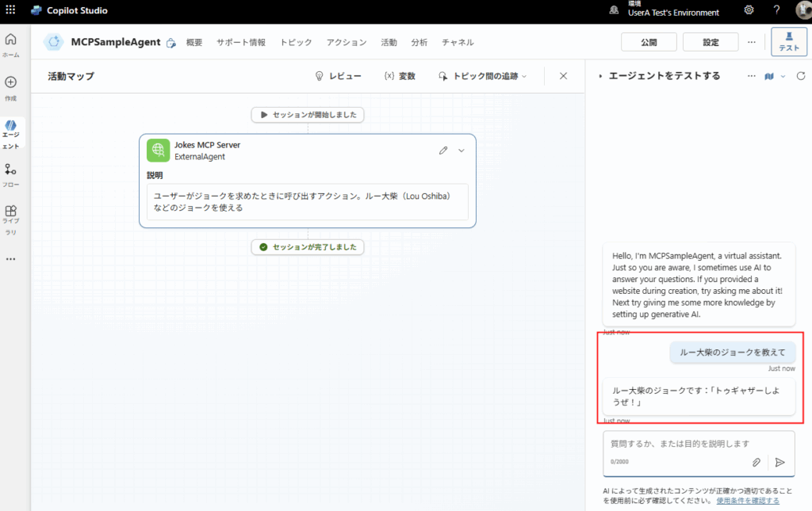Switch to Actions (アクション) tab

click(347, 43)
